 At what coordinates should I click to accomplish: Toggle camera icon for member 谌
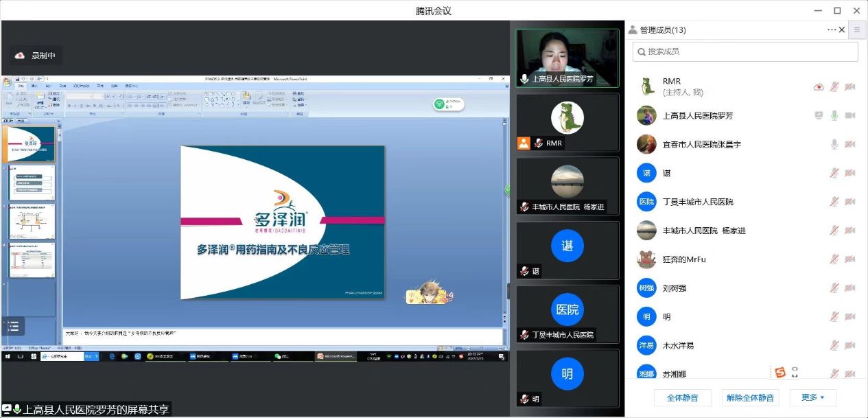tap(850, 173)
